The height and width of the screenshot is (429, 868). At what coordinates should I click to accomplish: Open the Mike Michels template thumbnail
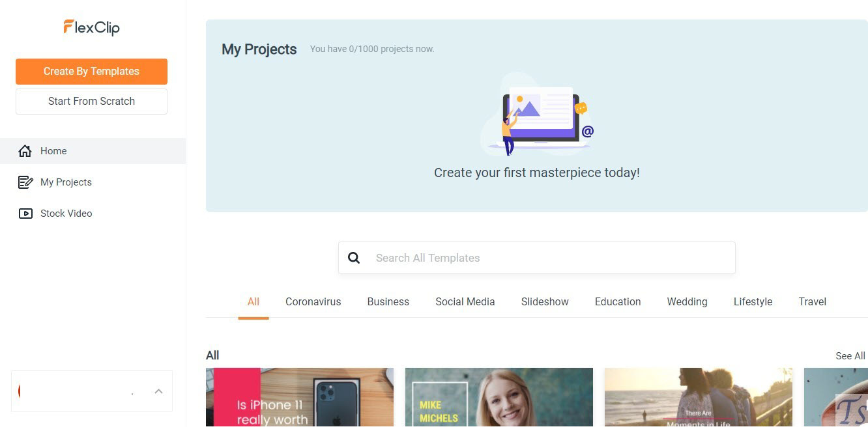499,398
